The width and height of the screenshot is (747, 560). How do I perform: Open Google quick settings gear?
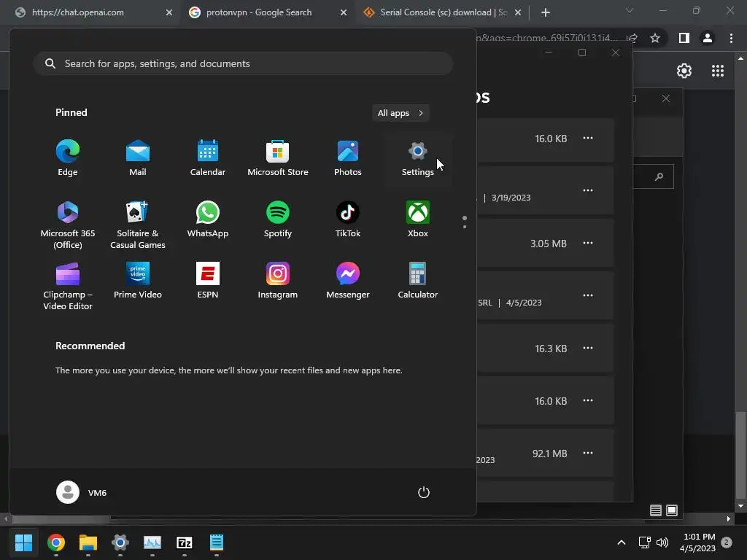684,71
